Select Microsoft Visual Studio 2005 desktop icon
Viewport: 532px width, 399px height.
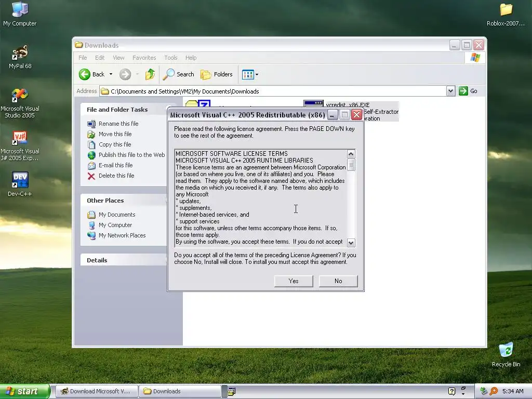[20, 103]
